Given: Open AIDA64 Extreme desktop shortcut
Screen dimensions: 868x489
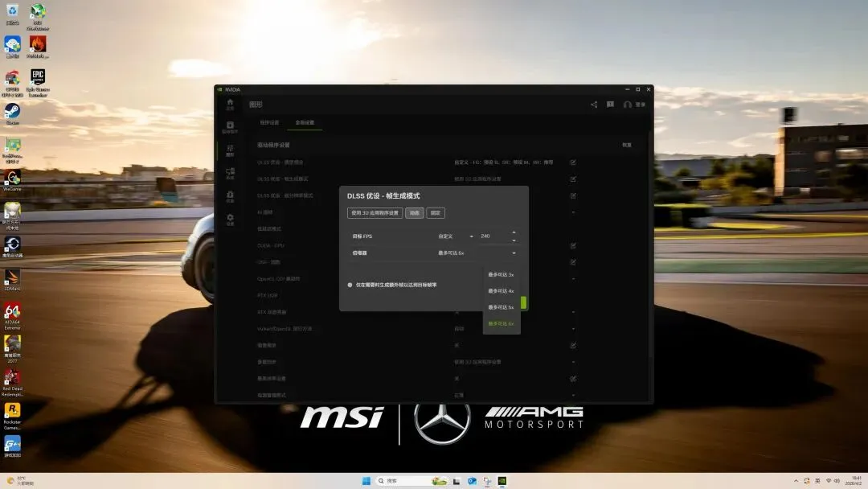Looking at the screenshot, I should [x=12, y=316].
